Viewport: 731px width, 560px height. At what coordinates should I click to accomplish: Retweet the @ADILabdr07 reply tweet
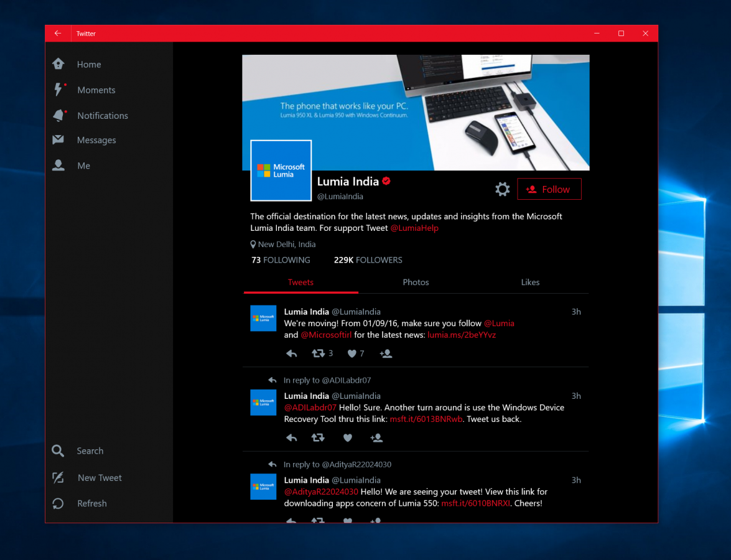tap(318, 437)
